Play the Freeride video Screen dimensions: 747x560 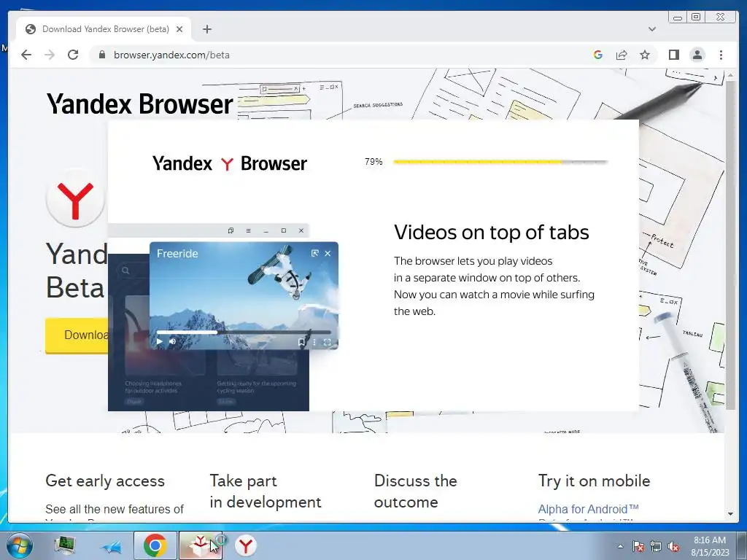point(160,341)
